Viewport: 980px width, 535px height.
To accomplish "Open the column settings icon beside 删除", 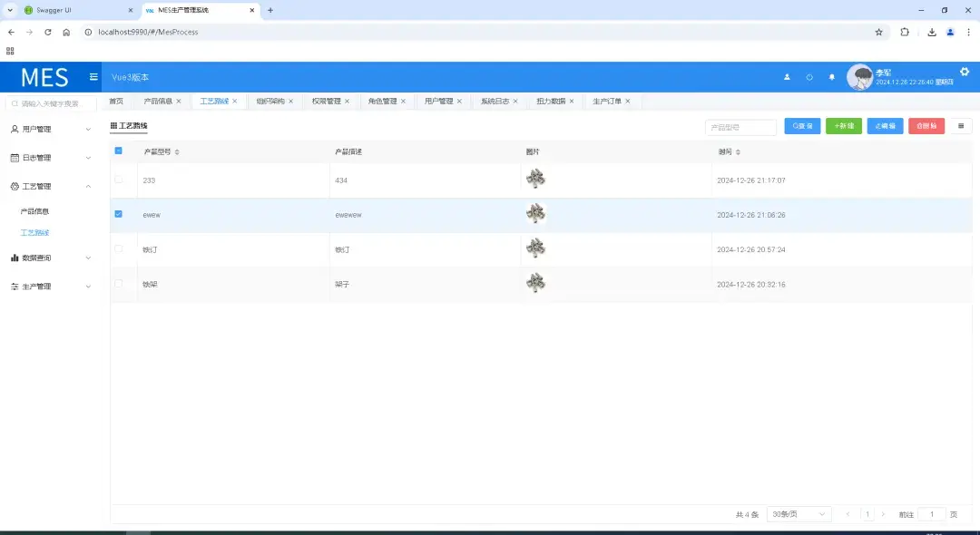I will coord(960,125).
